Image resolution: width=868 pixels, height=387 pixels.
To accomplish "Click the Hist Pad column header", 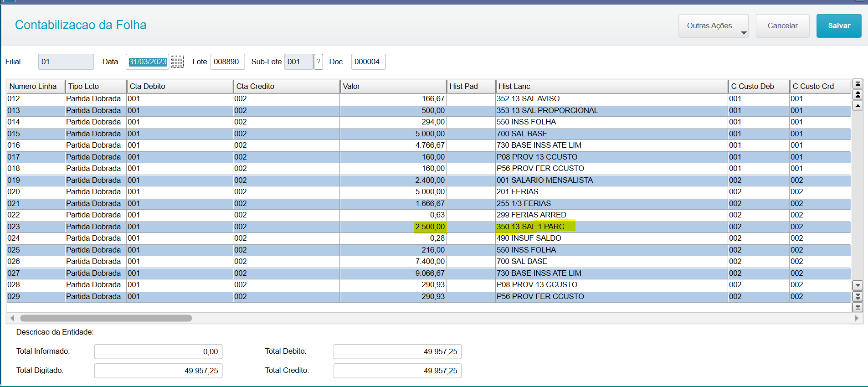I will [x=471, y=87].
